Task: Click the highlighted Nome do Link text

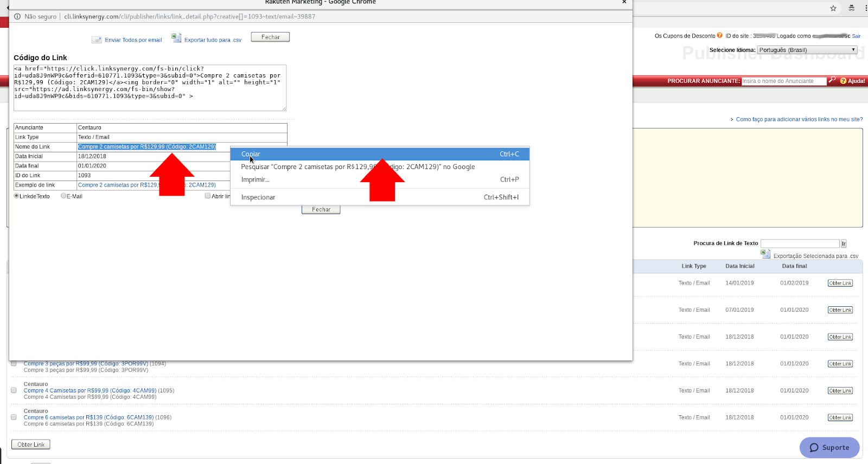Action: [x=147, y=147]
